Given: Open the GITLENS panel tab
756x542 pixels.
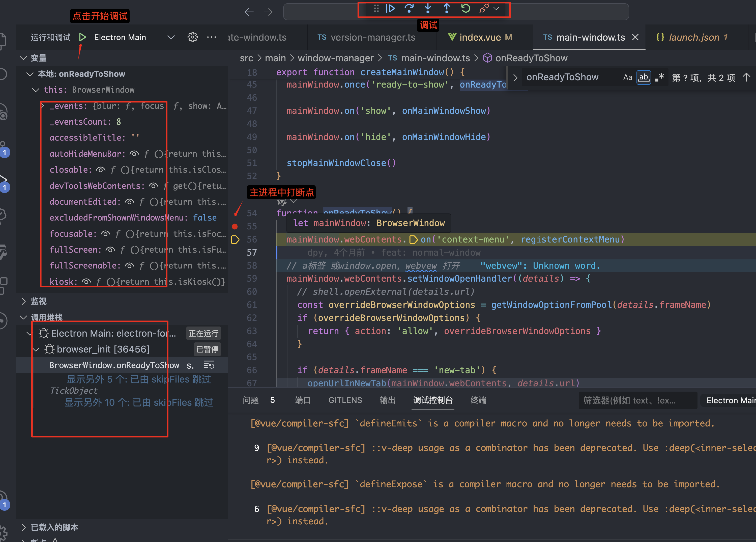Looking at the screenshot, I should tap(345, 400).
